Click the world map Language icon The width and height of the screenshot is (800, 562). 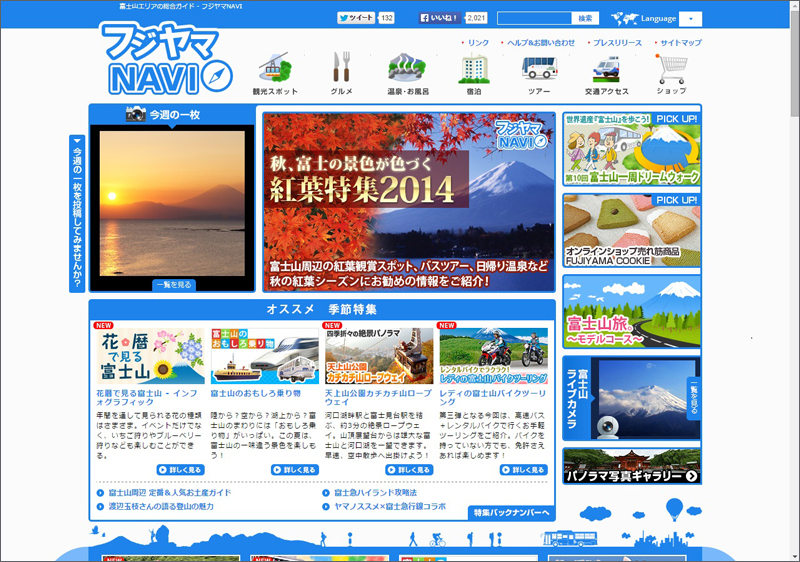click(624, 19)
